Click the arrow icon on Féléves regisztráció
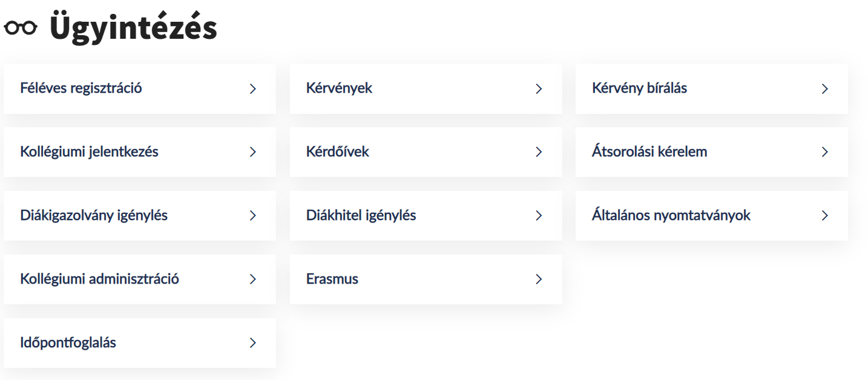The image size is (868, 380). 253,89
